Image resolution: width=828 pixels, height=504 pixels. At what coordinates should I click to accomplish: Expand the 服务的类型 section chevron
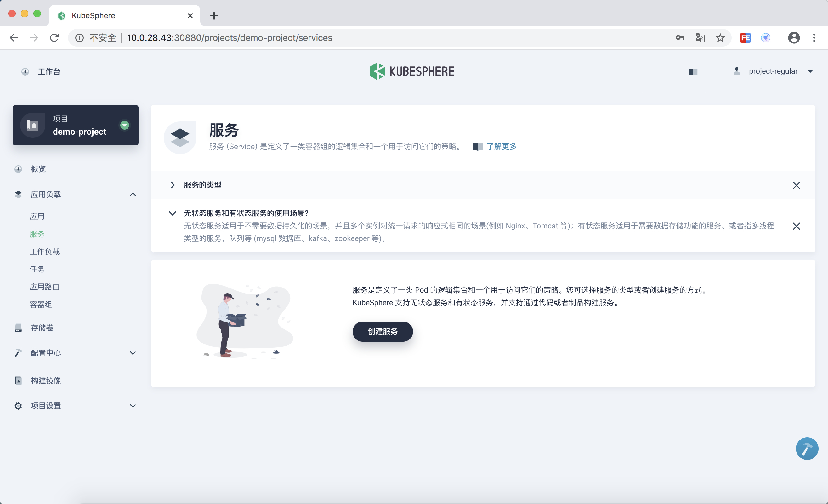click(173, 185)
